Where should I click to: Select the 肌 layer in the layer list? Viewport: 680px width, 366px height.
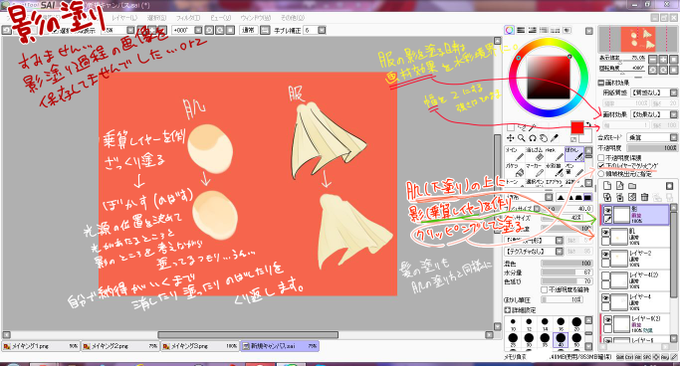click(x=635, y=237)
